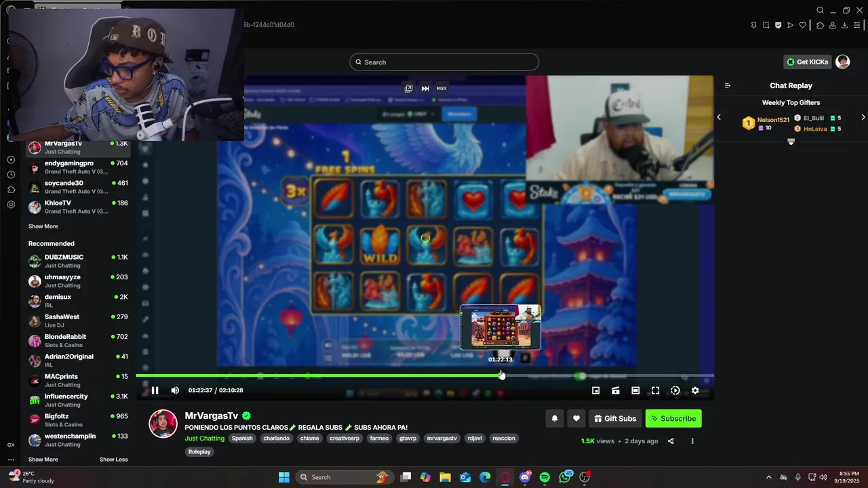Click the Gift Subs button
Screen dimensions: 868x488
point(615,418)
